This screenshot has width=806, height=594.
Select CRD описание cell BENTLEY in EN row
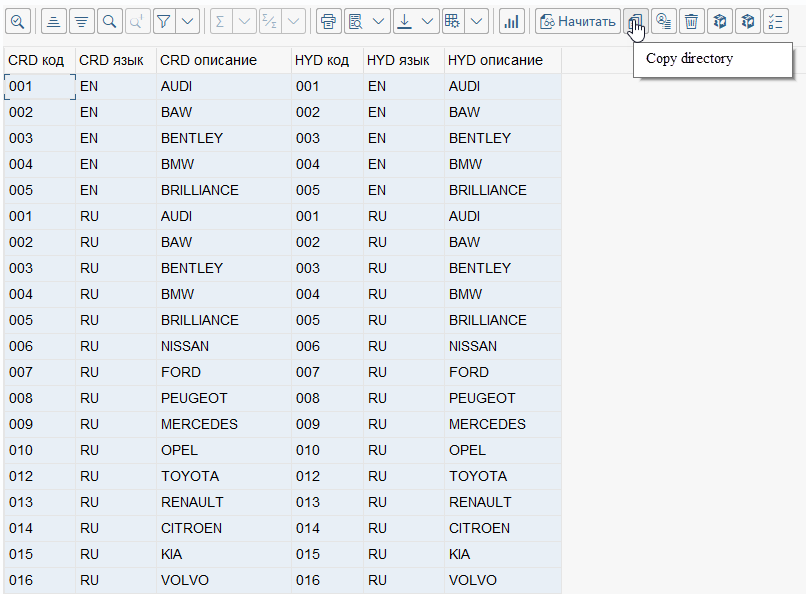[x=224, y=138]
